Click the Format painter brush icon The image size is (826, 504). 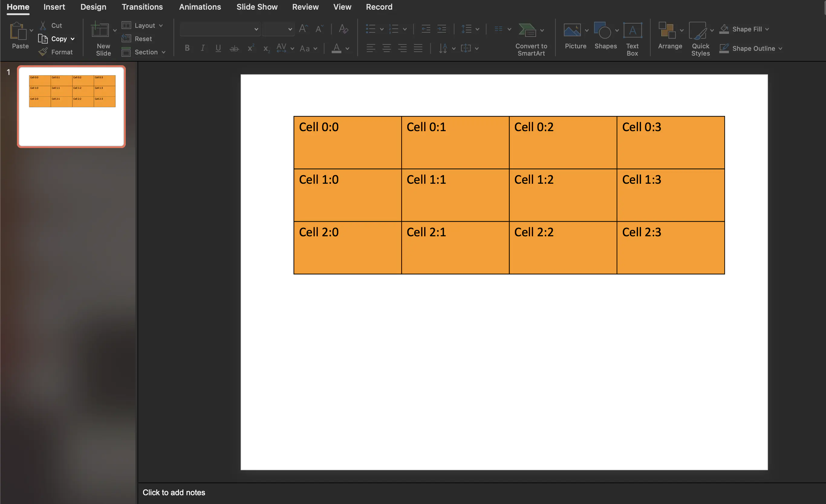point(43,52)
